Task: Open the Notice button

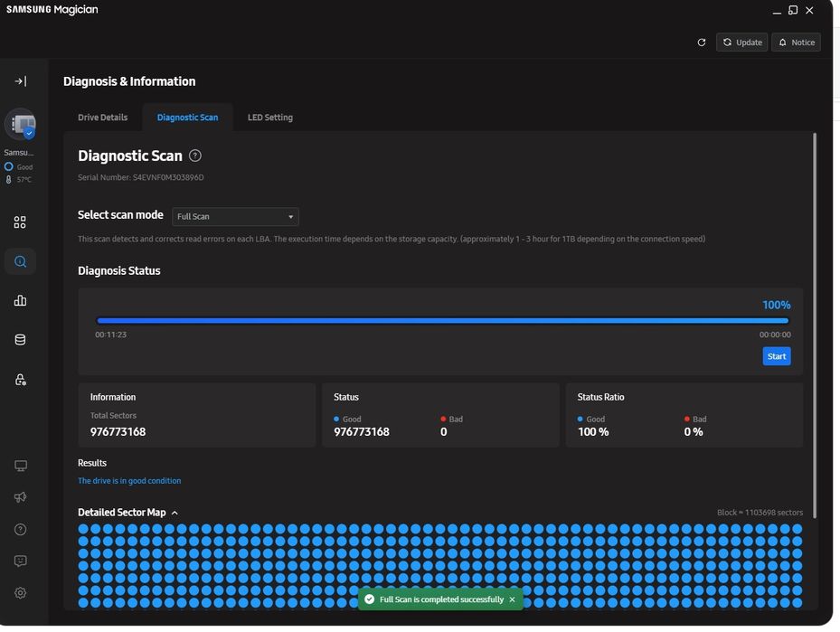Action: [796, 42]
